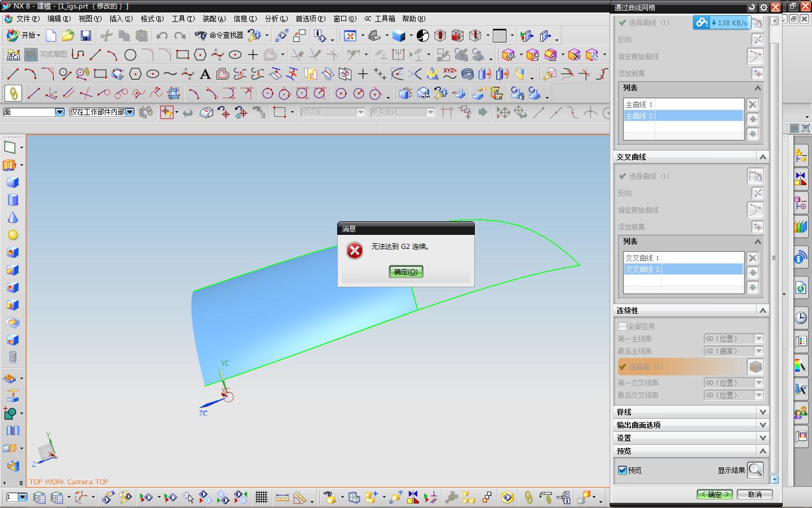The height and width of the screenshot is (508, 812).
Task: Click the grid display icon in bottom toolbar
Action: tap(261, 497)
